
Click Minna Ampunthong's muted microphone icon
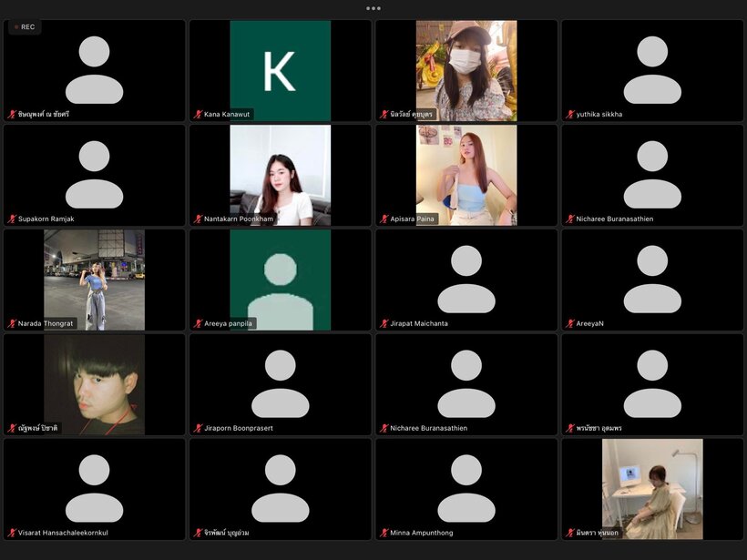point(384,533)
